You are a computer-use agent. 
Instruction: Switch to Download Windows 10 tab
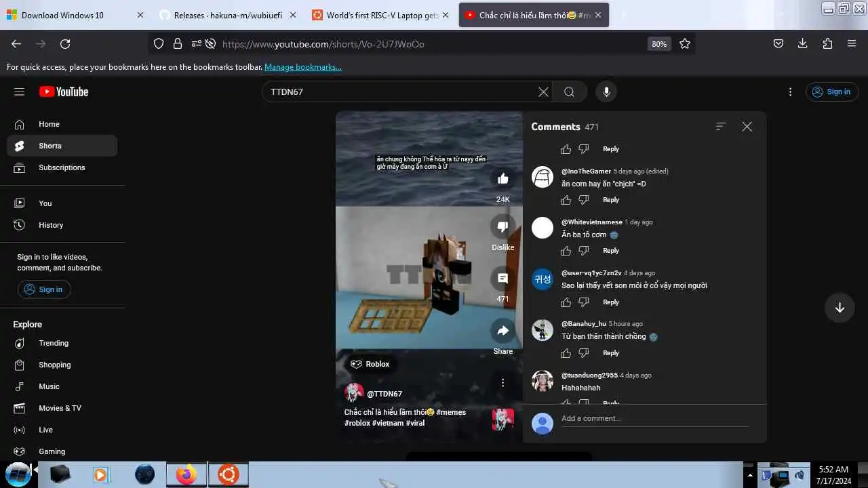pos(74,15)
